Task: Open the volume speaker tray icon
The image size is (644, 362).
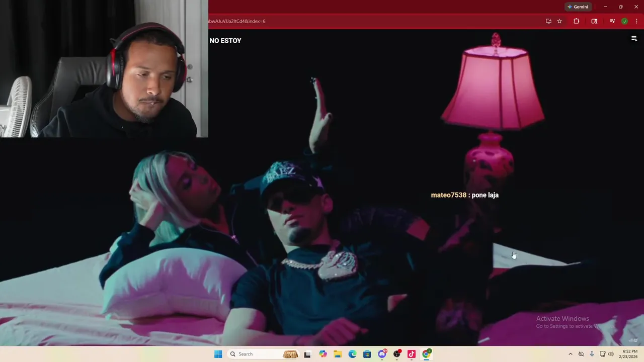Action: (x=611, y=354)
